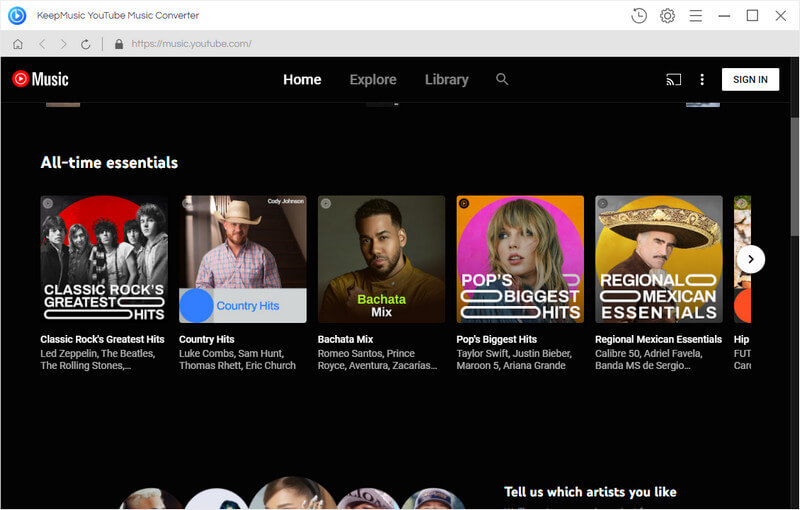The height and width of the screenshot is (510, 800).
Task: Open the search magnifier icon
Action: tap(502, 79)
